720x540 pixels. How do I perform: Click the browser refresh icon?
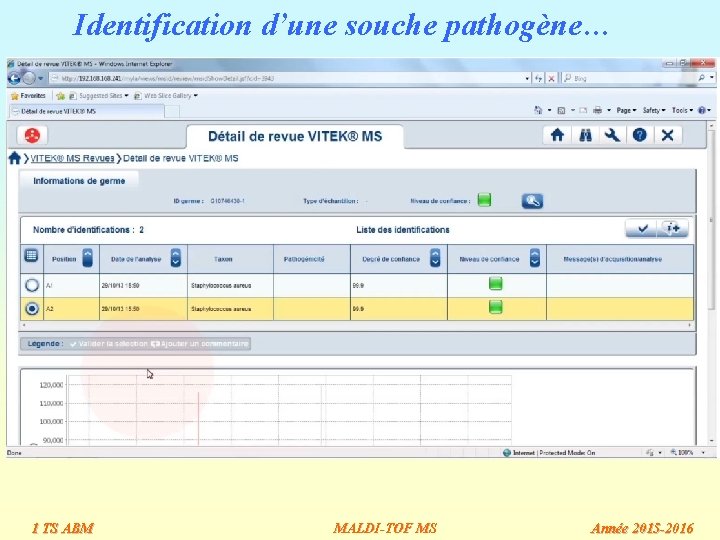point(538,79)
